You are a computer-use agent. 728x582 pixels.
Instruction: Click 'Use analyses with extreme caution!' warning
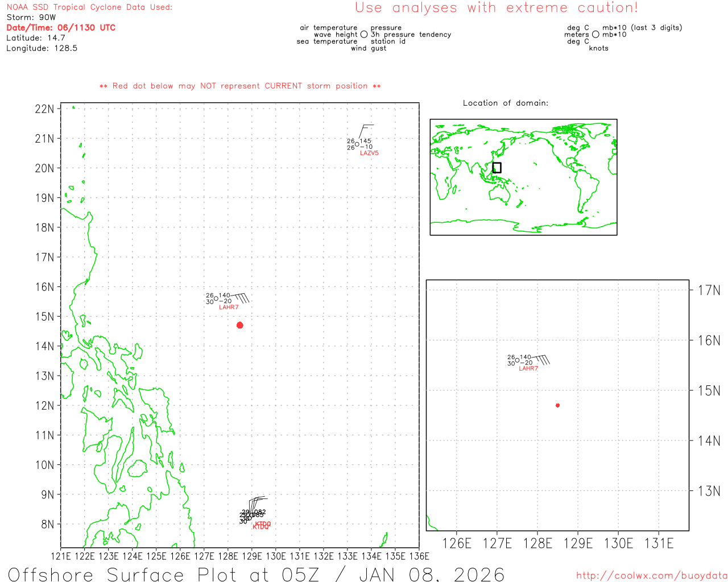pyautogui.click(x=497, y=7)
